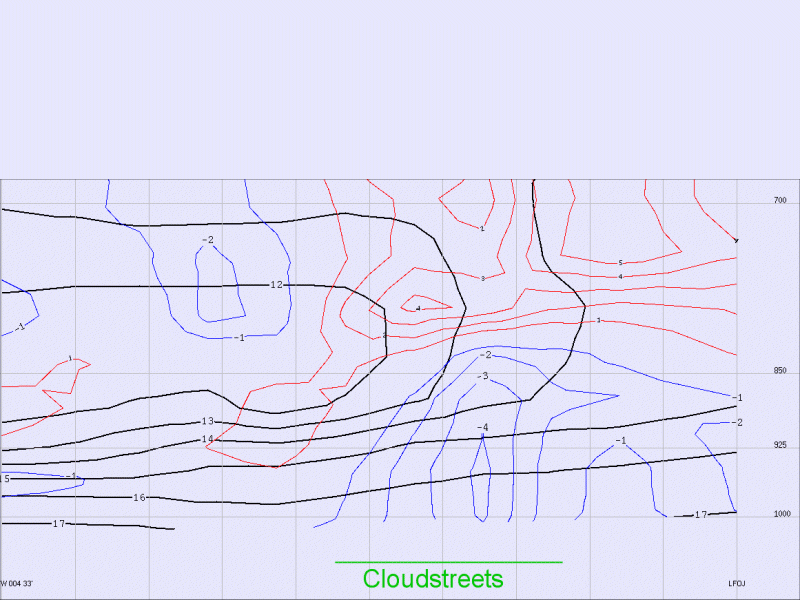
Task: Select the 925 pressure level label
Action: pyautogui.click(x=779, y=444)
